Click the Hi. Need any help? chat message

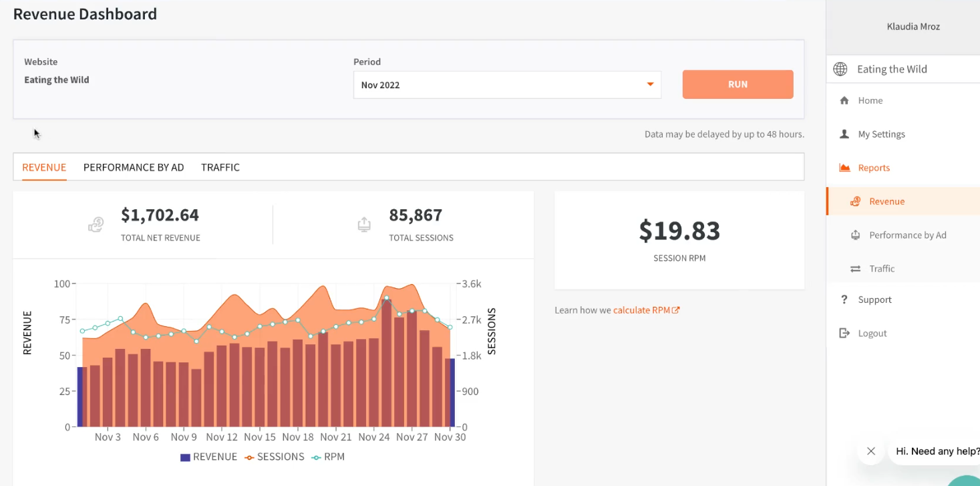(x=937, y=451)
